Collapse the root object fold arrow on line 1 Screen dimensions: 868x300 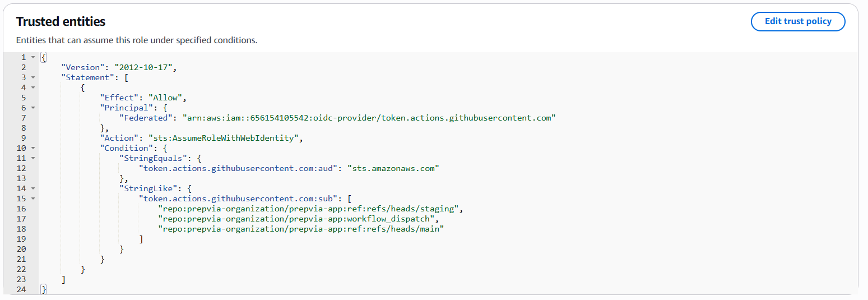[33, 57]
